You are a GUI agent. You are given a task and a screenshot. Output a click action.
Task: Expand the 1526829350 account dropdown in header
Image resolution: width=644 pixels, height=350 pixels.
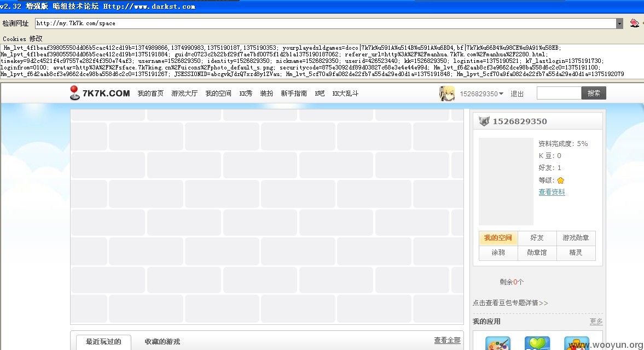point(481,94)
